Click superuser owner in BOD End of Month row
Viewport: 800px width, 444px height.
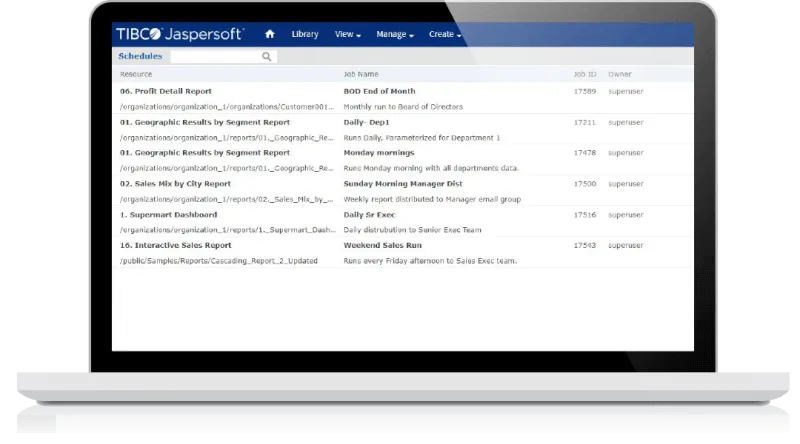pyautogui.click(x=626, y=91)
